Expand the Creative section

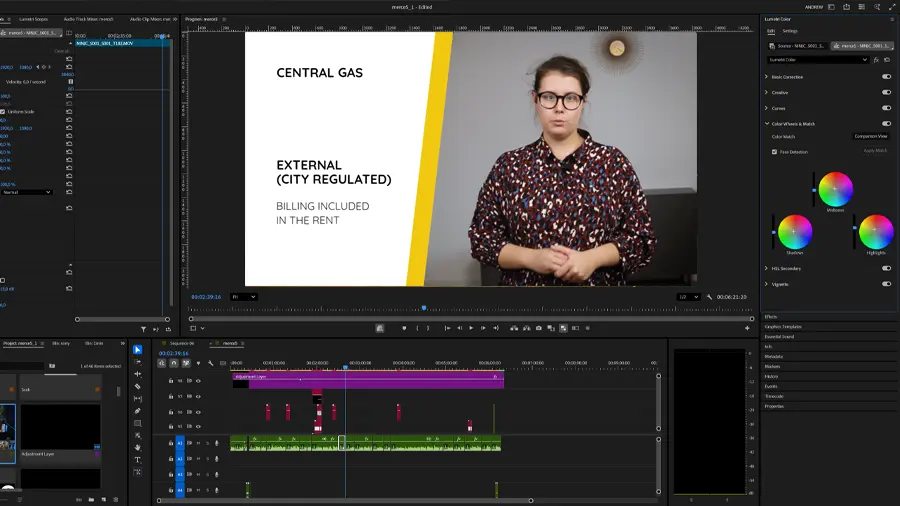coord(767,92)
